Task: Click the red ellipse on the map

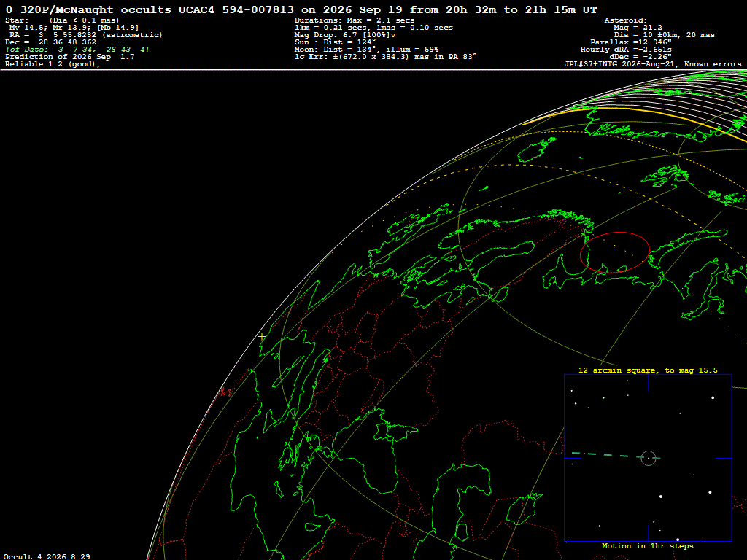Action: [x=614, y=252]
